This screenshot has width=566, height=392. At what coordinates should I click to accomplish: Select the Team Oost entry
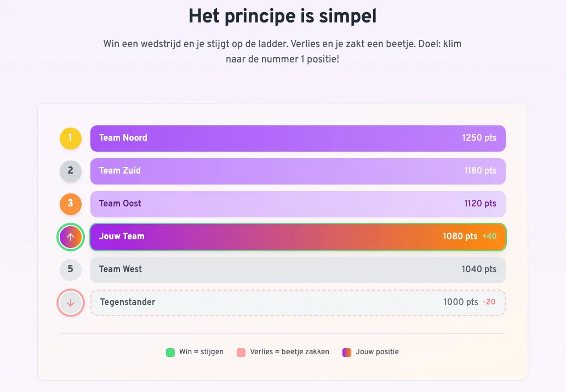tap(298, 204)
